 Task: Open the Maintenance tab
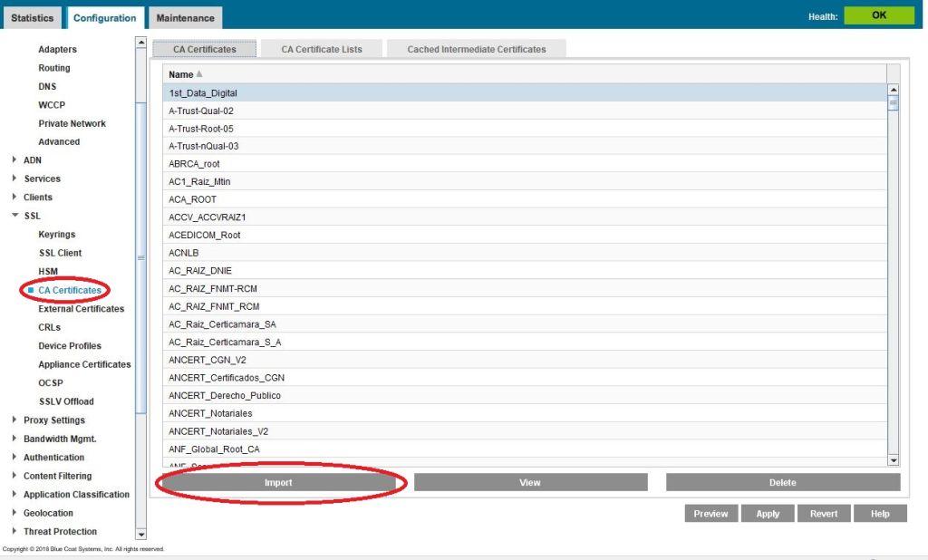pyautogui.click(x=185, y=18)
